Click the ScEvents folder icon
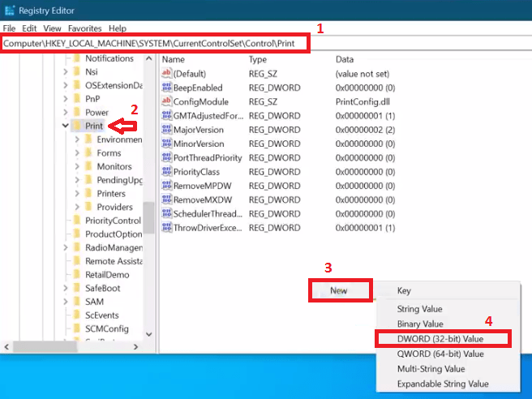Image resolution: width=532 pixels, height=399 pixels. point(77,315)
